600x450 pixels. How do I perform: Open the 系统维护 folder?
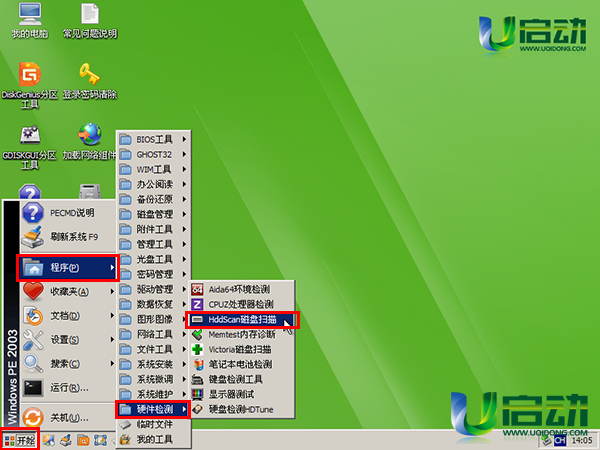tap(153, 394)
